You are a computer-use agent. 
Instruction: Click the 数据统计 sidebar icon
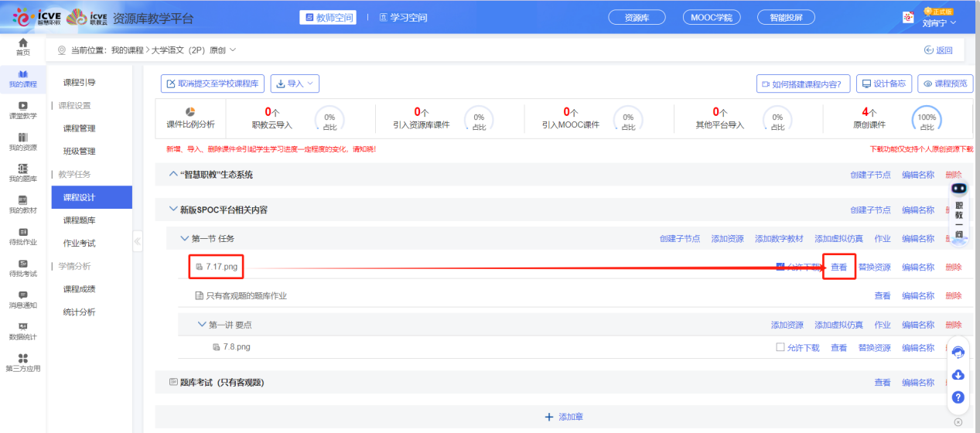(23, 331)
